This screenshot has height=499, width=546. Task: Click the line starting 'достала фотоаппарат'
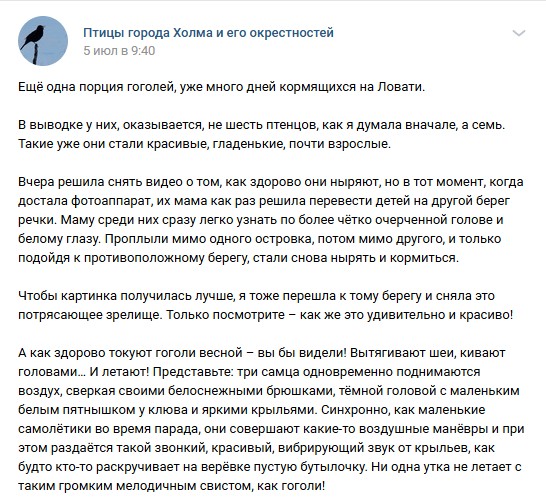pyautogui.click(x=264, y=201)
